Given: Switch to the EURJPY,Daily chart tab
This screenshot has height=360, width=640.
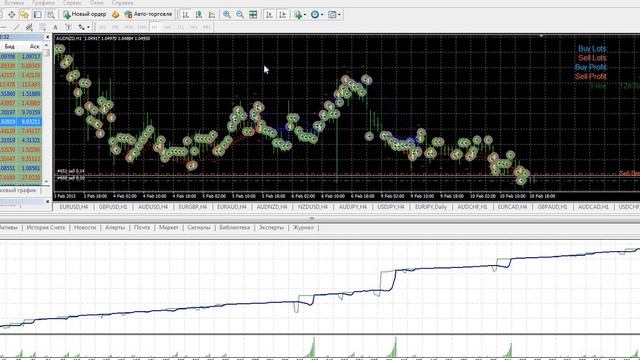Looking at the screenshot, I should point(431,207).
